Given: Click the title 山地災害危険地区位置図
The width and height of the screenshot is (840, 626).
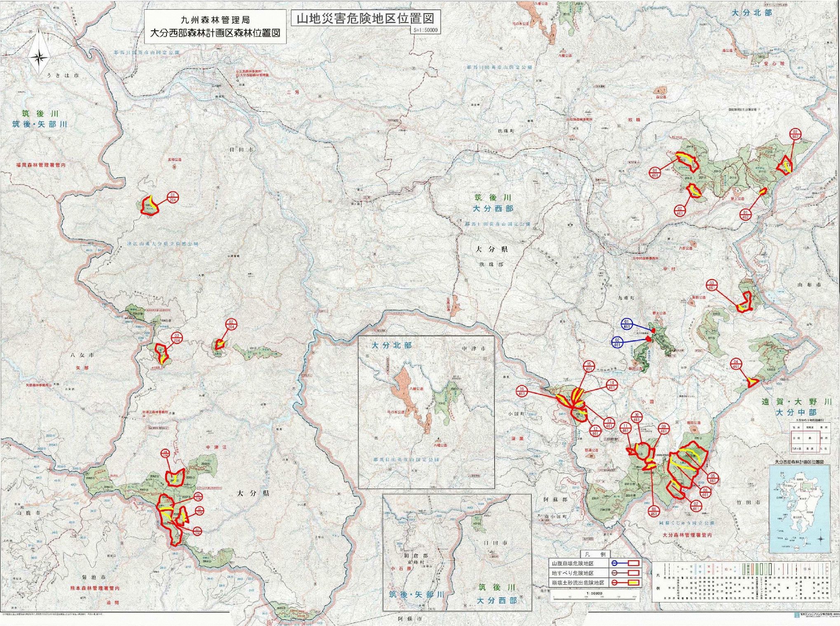Looking at the screenshot, I should tap(365, 19).
